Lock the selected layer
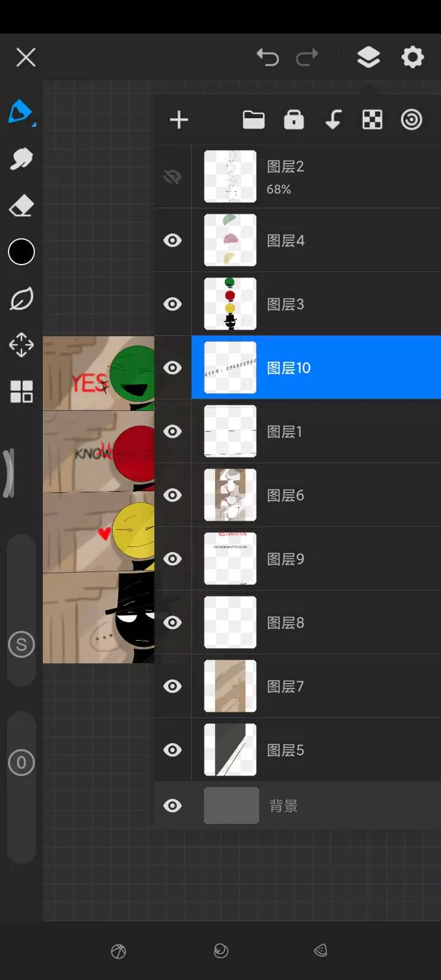The image size is (441, 980). (x=294, y=119)
